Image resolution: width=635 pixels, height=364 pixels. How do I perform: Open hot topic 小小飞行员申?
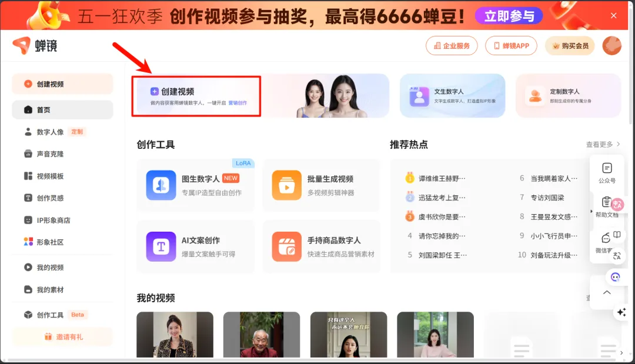tap(554, 236)
